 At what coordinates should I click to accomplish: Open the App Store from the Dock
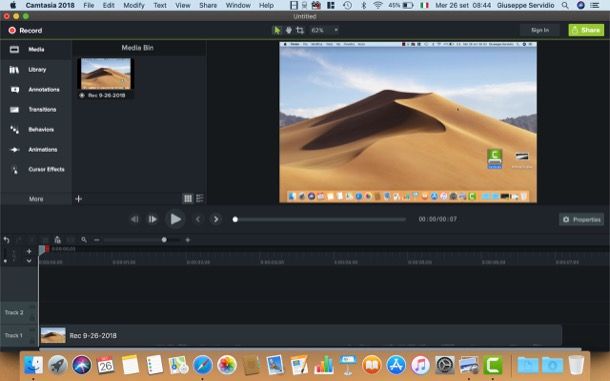pos(396,365)
